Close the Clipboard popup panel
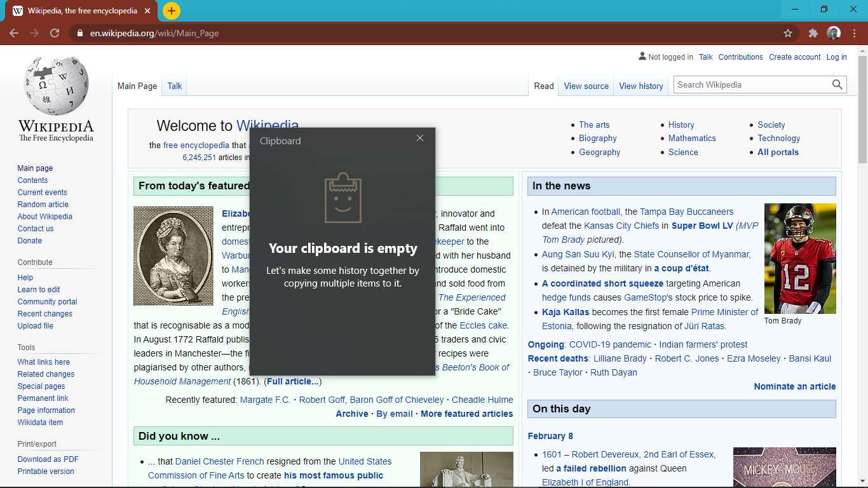 (419, 138)
